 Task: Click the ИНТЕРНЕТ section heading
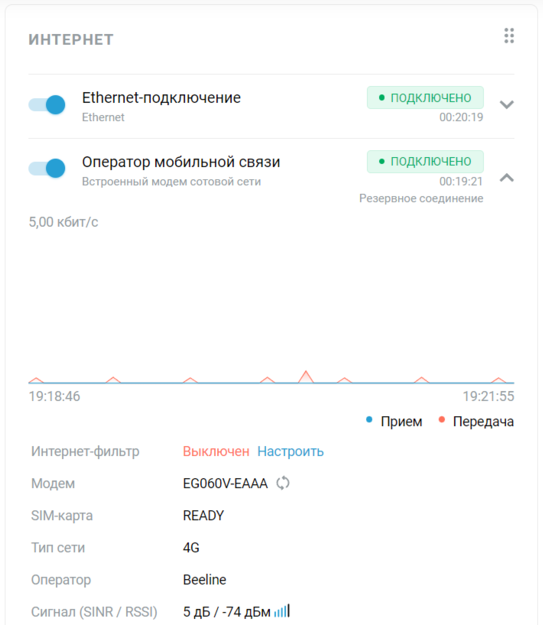(x=71, y=40)
